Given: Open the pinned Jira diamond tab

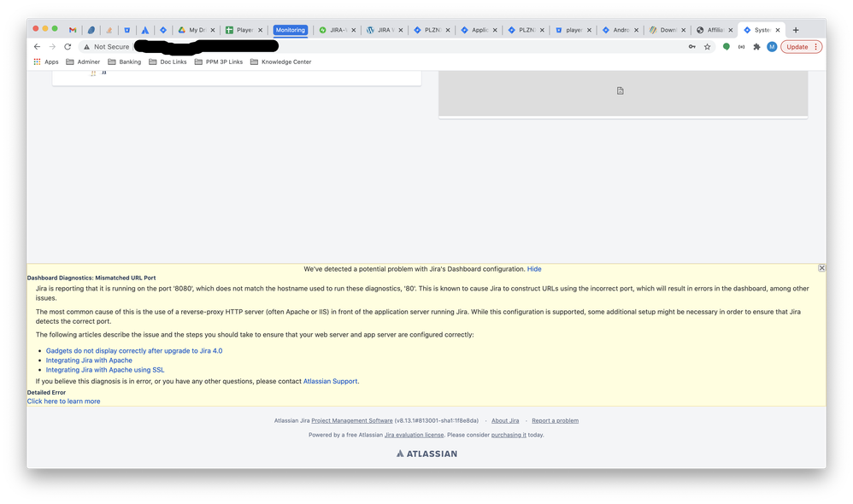Looking at the screenshot, I should coord(163,30).
